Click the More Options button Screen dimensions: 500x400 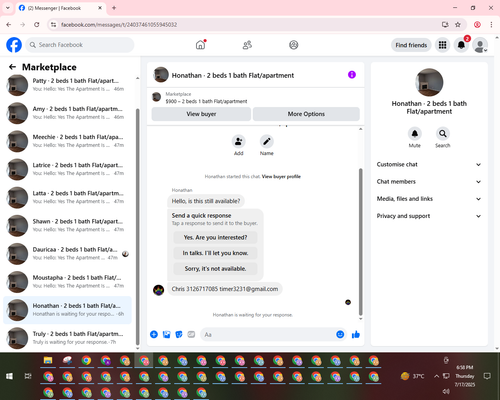306,114
